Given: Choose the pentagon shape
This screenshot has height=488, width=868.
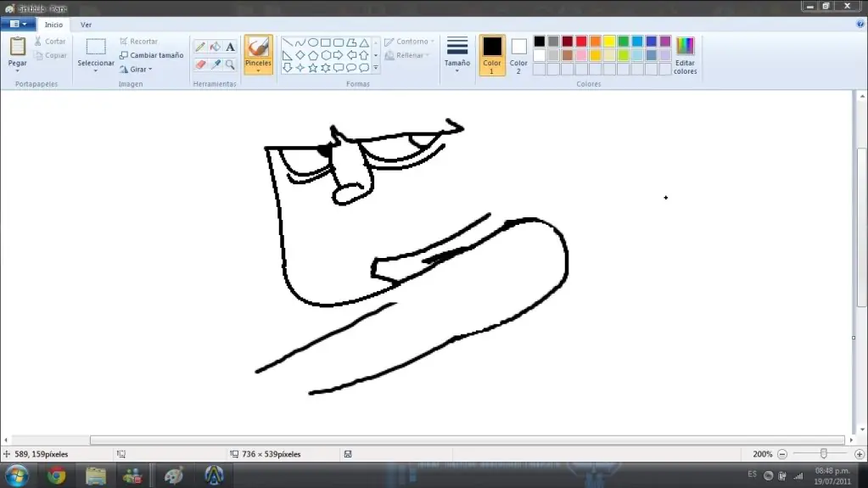Looking at the screenshot, I should tap(313, 55).
